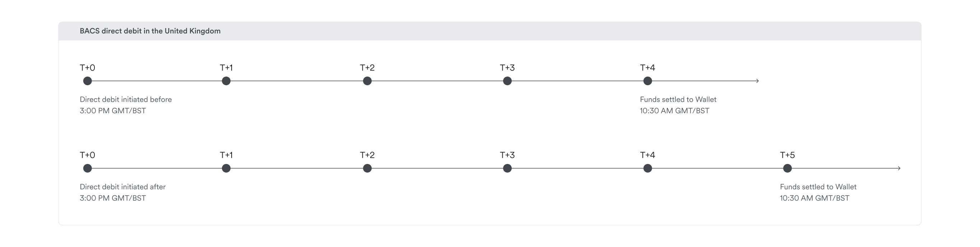Image resolution: width=980 pixels, height=247 pixels.
Task: Click the T+1 dot on the top timeline
Action: point(226,81)
